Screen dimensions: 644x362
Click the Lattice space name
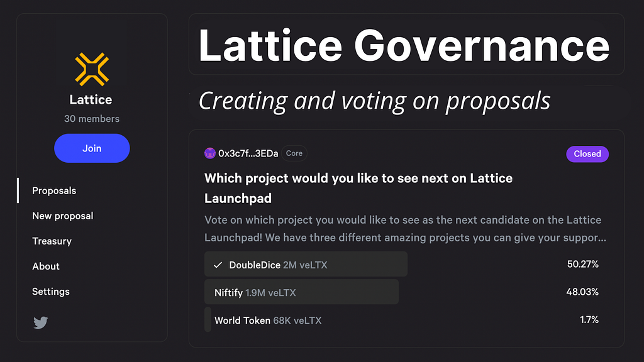click(91, 100)
